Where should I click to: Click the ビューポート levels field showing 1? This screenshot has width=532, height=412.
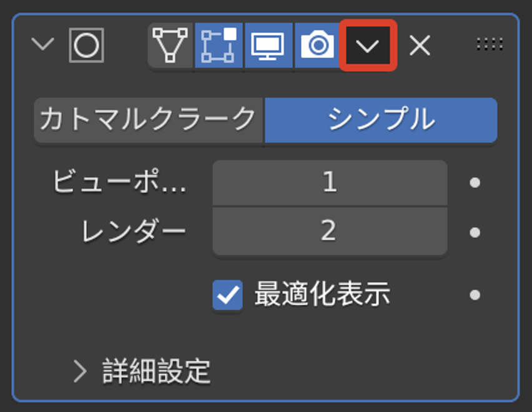click(330, 182)
